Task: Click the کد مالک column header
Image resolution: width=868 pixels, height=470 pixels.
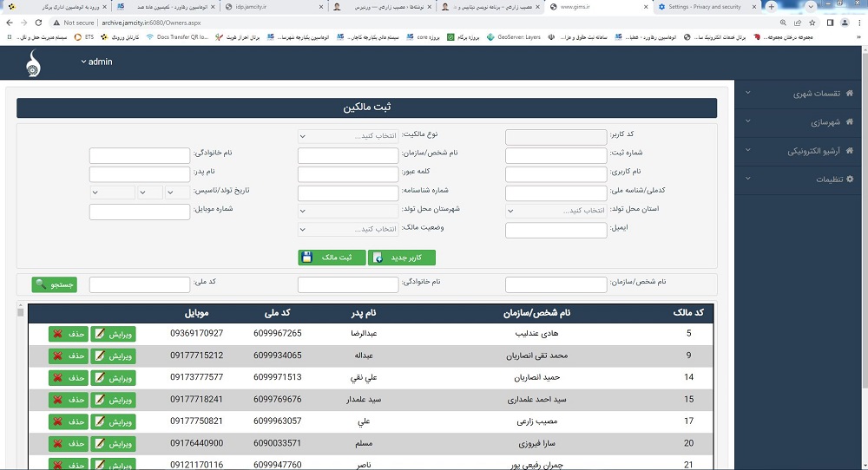Action: pyautogui.click(x=688, y=313)
